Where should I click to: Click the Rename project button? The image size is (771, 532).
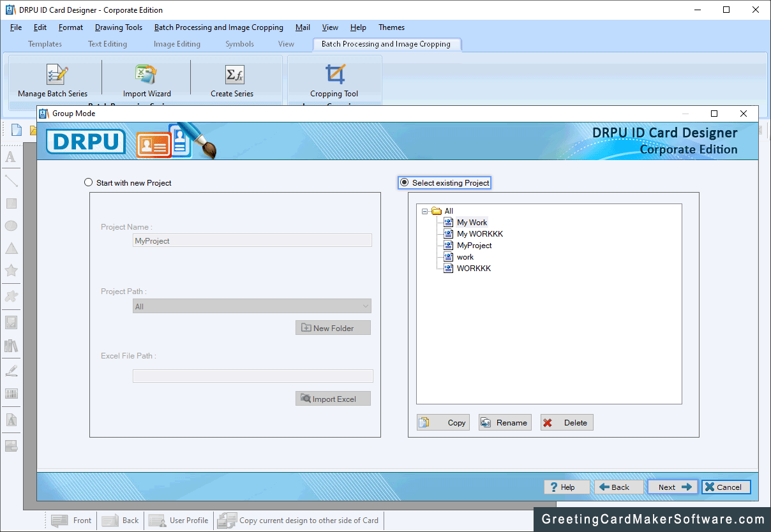(x=505, y=422)
